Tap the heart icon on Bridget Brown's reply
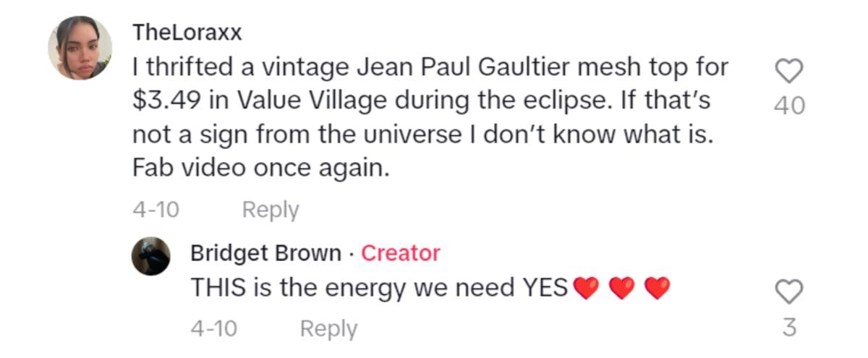The height and width of the screenshot is (358, 868). click(x=789, y=292)
